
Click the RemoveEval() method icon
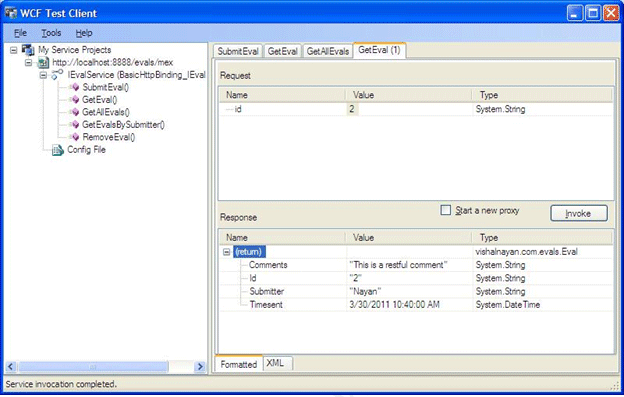coord(75,137)
